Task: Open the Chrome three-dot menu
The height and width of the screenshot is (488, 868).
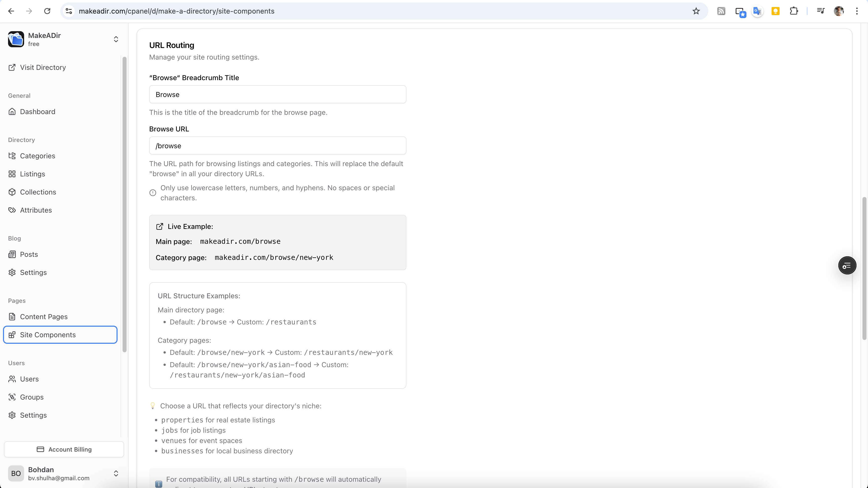Action: tap(856, 11)
